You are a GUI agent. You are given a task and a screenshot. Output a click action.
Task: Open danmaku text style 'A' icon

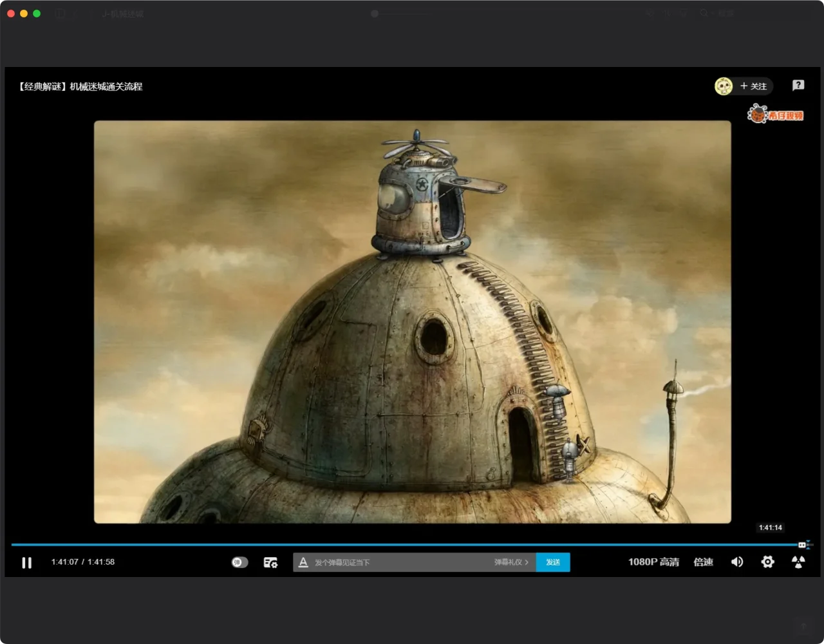(303, 562)
